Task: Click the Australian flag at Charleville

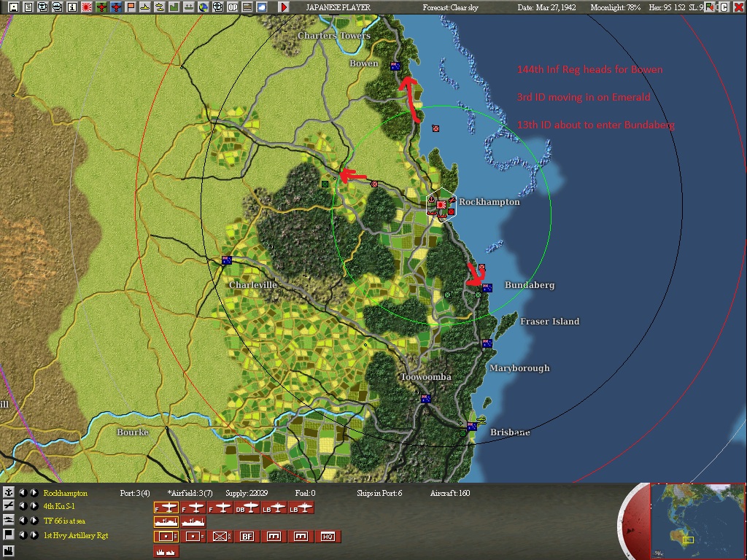Action: point(227,260)
